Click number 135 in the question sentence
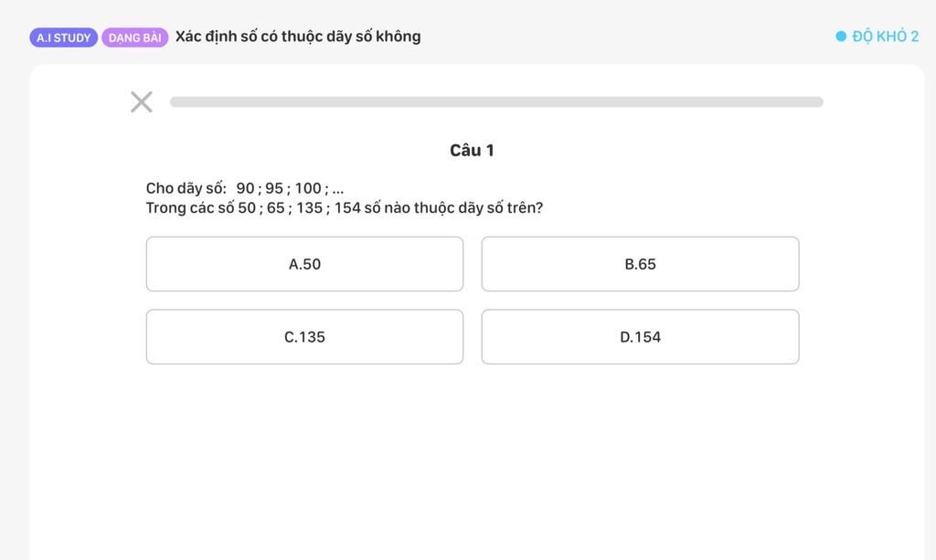 click(x=309, y=208)
